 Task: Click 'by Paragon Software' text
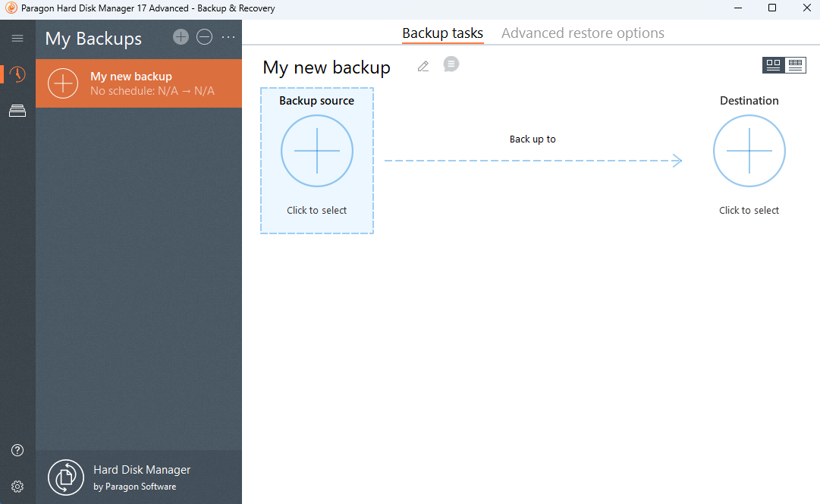tap(135, 487)
